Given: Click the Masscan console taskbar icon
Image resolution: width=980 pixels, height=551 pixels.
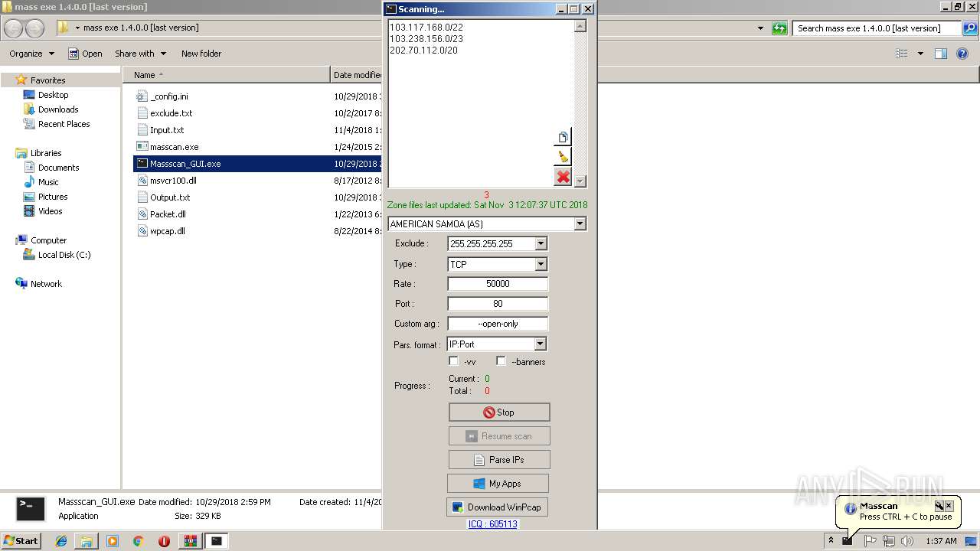Looking at the screenshot, I should pyautogui.click(x=217, y=541).
